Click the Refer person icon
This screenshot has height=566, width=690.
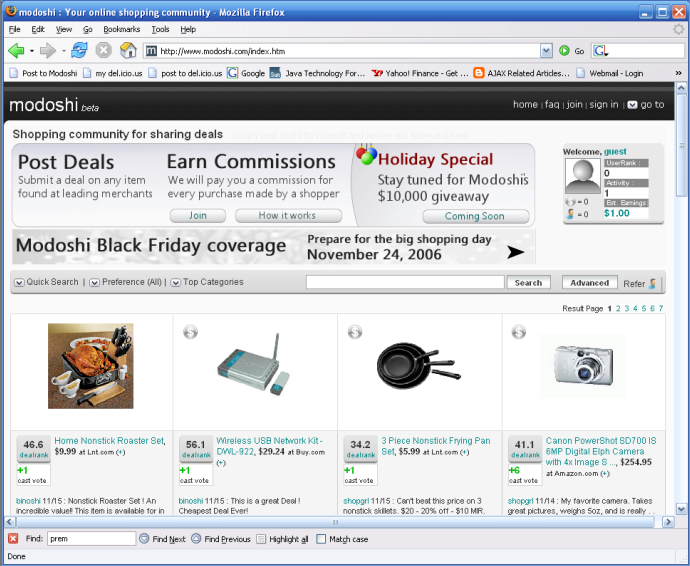tap(653, 284)
